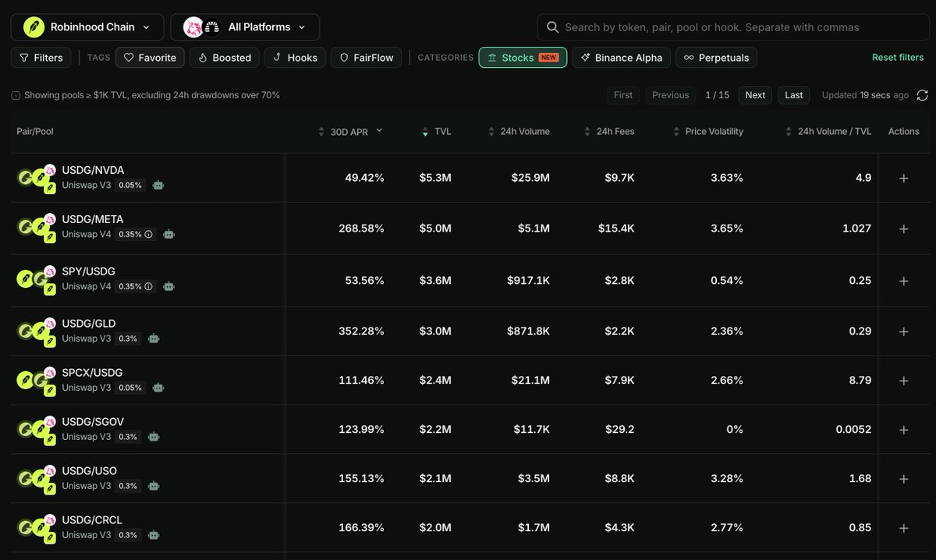Click the robot icon in USDG/SGOV row
The image size is (936, 560).
click(154, 437)
